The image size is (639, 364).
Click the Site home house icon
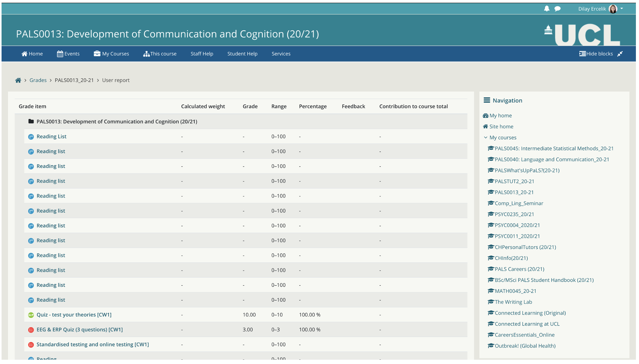486,127
